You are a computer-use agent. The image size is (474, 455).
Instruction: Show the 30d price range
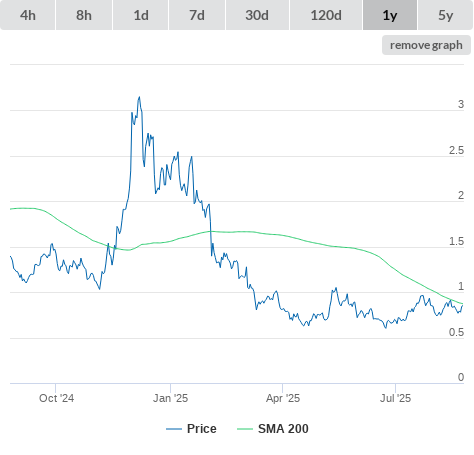(257, 15)
